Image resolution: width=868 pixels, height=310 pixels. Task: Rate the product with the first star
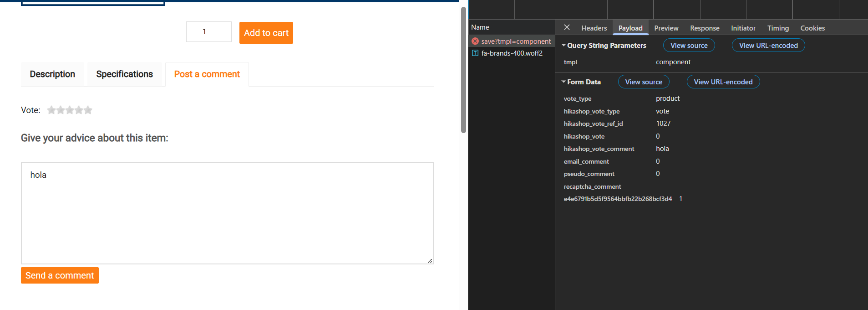click(51, 110)
